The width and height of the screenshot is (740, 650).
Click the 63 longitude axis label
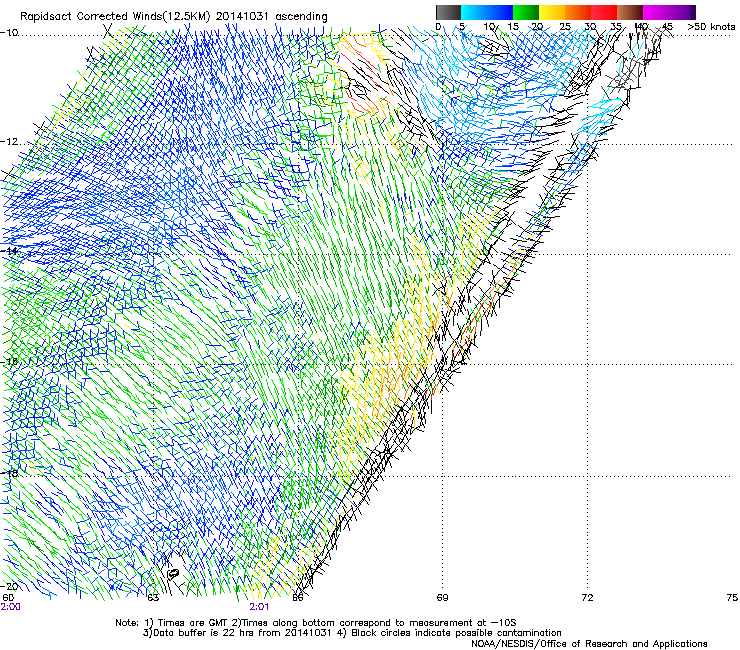pyautogui.click(x=153, y=598)
